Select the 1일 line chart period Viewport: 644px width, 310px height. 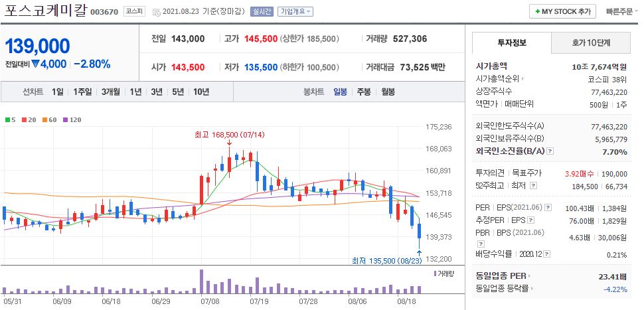tap(58, 92)
